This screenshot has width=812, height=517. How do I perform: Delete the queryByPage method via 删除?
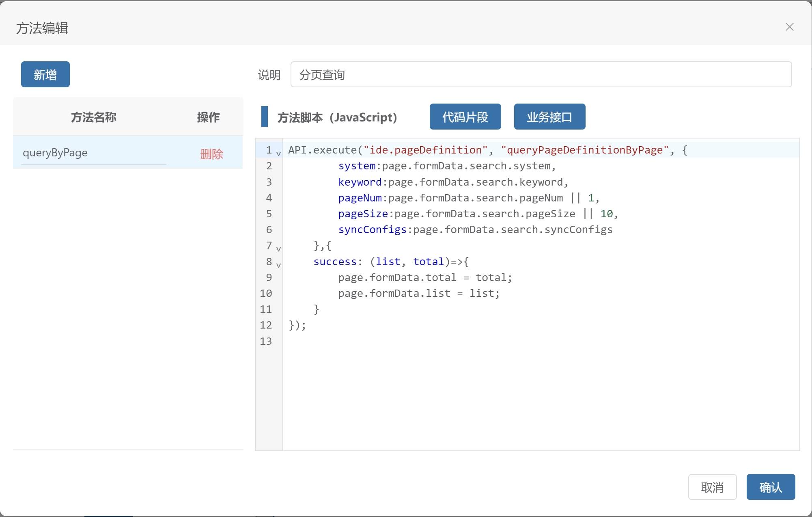click(x=211, y=154)
